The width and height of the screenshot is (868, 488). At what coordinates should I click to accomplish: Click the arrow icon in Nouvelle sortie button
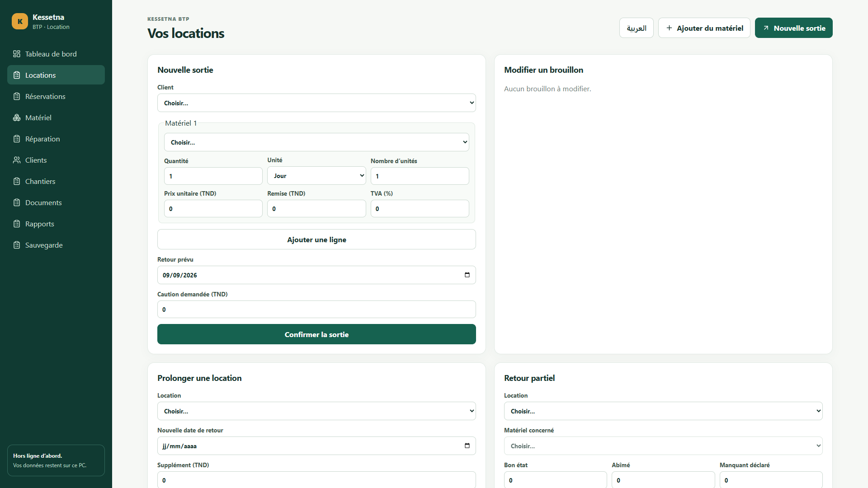pyautogui.click(x=766, y=28)
